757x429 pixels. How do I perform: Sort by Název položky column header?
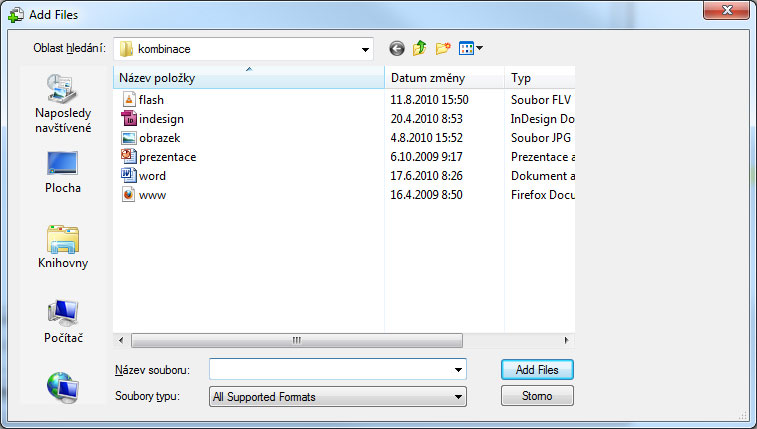[x=248, y=78]
